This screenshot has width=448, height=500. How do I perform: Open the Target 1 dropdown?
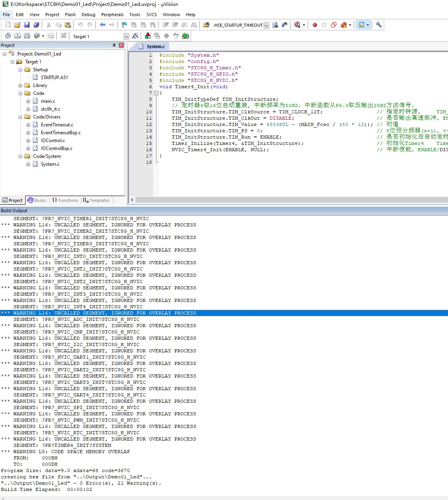pos(126,36)
